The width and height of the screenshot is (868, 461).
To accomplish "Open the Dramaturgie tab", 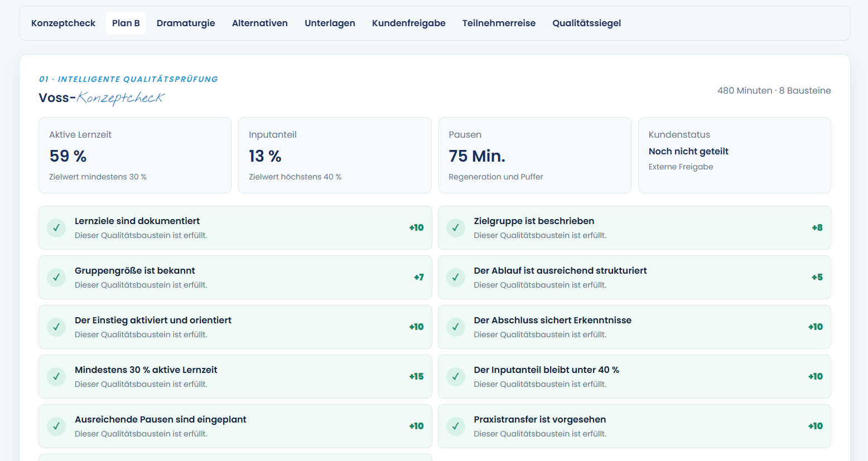I will (186, 23).
